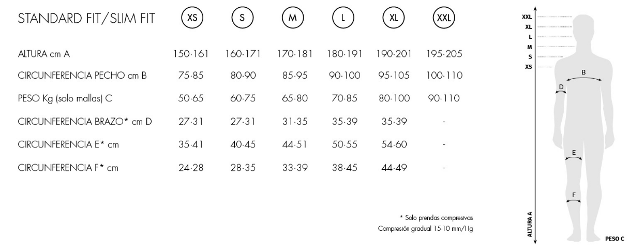Screen dimensions: 644x250
Task: Click the arm marker D on silhouette
Action: 561,90
